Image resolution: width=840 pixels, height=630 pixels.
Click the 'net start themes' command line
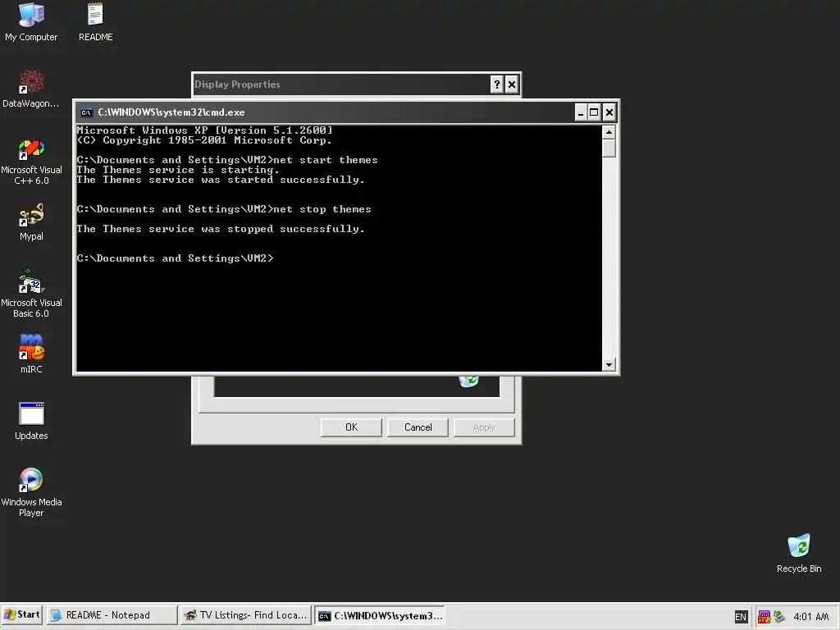[x=227, y=160]
